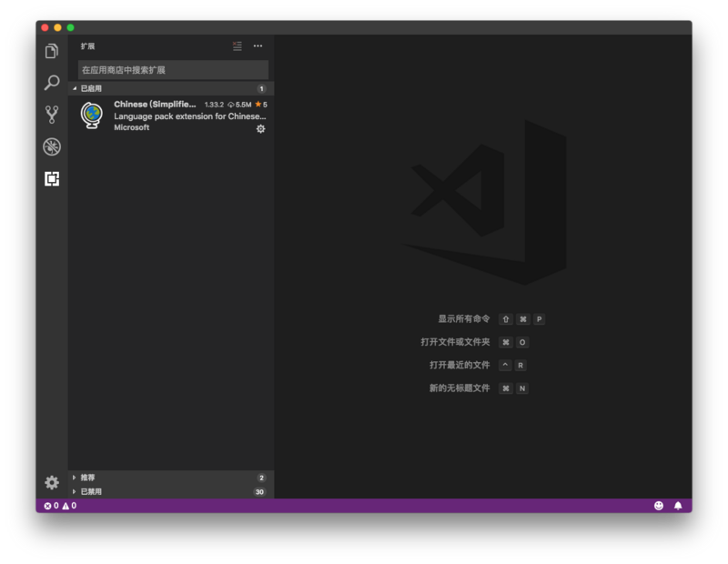
Task: Open the Search view in activity bar
Action: pos(52,83)
